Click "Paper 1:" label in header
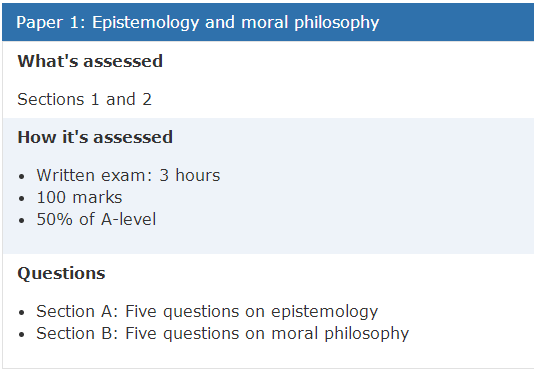The width and height of the screenshot is (534, 370). pos(51,22)
